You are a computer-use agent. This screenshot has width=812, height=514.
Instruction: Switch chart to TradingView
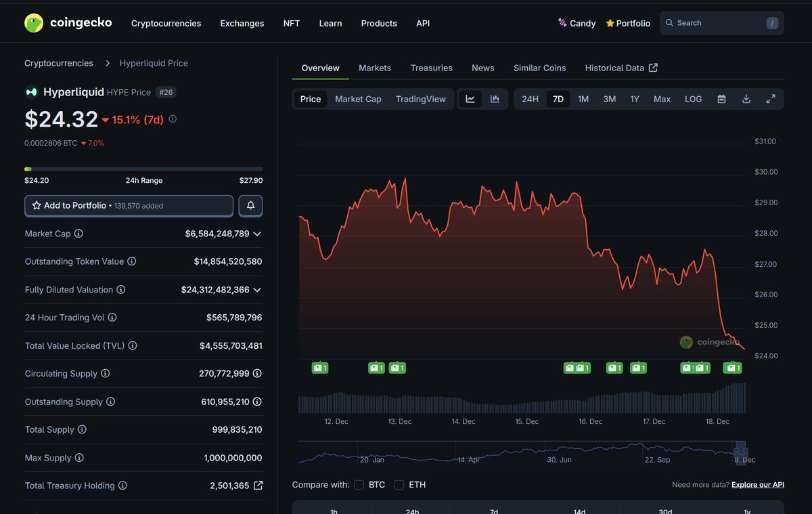421,99
